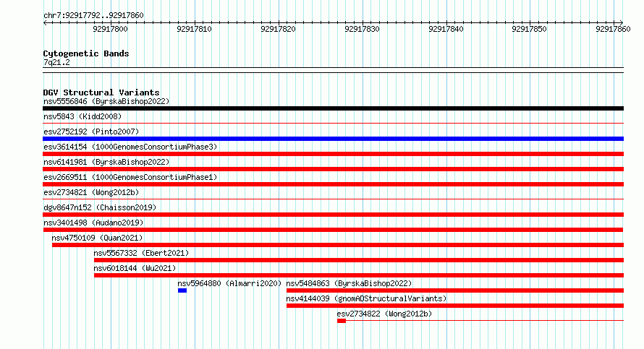
Task: Select the 7q21.2 band label
Action: [56, 62]
